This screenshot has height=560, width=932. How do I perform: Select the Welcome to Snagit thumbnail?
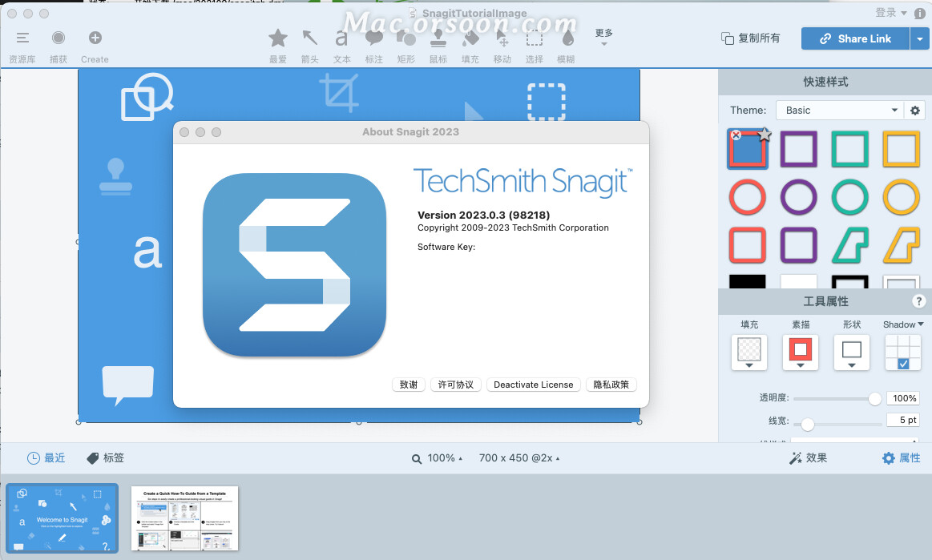pos(63,518)
